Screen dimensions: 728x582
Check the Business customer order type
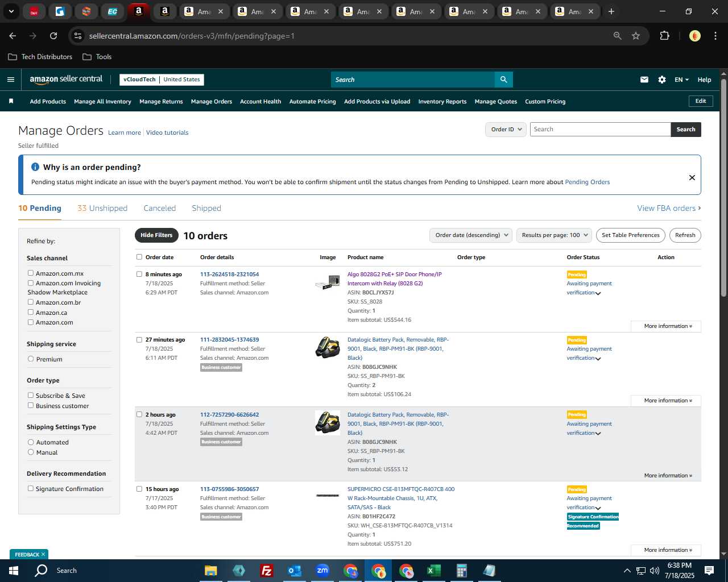coord(31,405)
